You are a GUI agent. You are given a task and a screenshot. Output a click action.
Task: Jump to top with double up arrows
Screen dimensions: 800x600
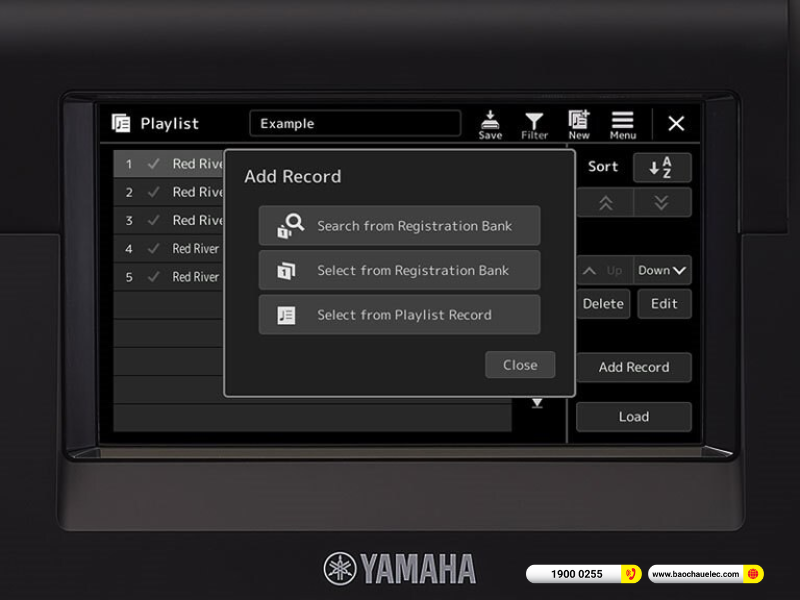tap(605, 202)
